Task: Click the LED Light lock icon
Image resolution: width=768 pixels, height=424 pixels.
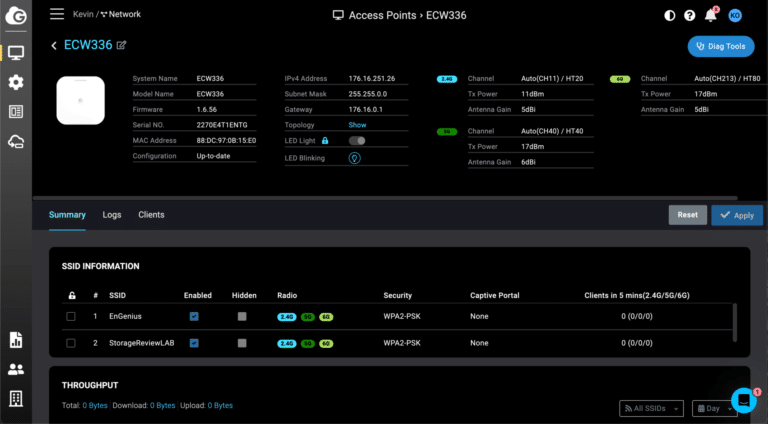Action: pyautogui.click(x=325, y=141)
